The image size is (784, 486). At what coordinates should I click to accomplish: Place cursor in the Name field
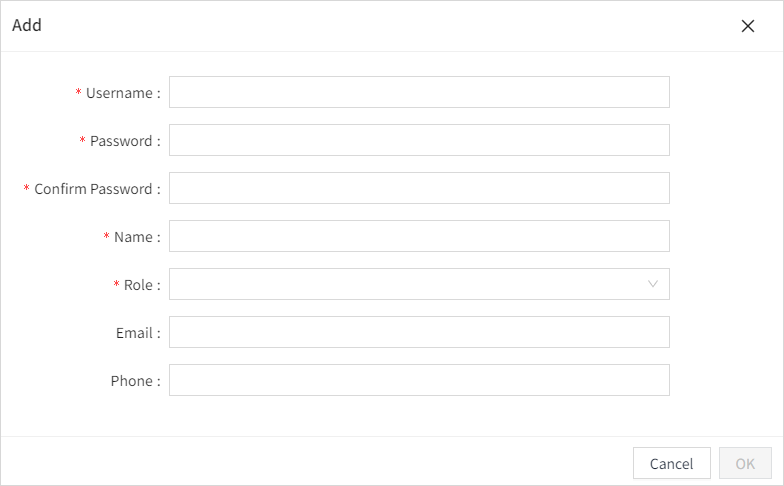coord(419,236)
